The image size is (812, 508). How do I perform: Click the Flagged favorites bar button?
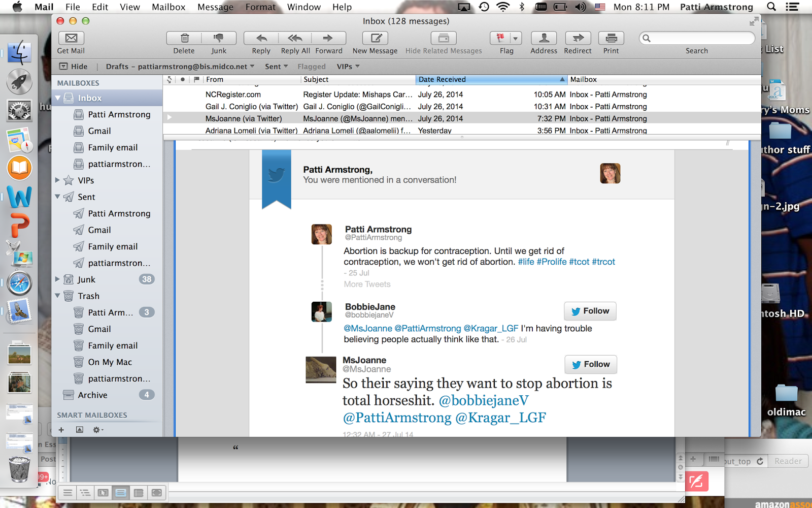312,67
